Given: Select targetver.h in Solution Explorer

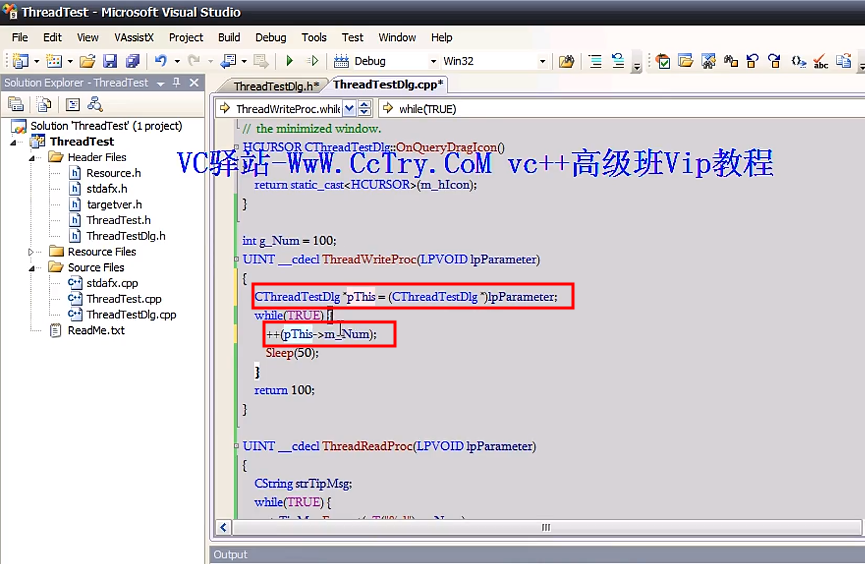Looking at the screenshot, I should [114, 205].
